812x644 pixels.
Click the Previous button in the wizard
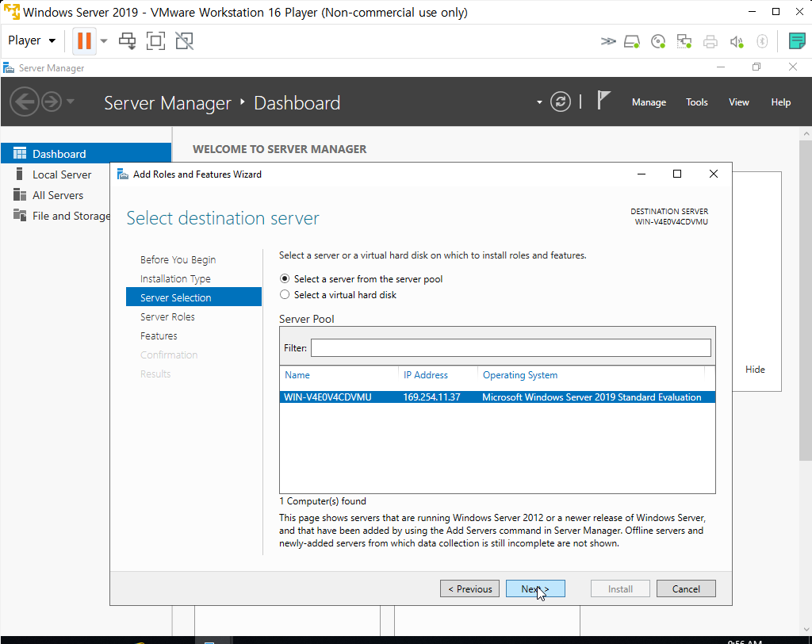tap(469, 588)
